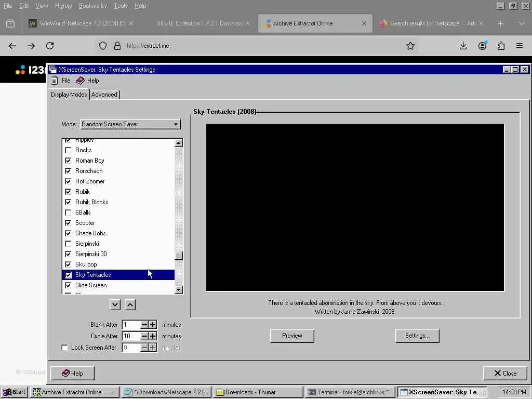Viewport: 532px width, 399px height.
Task: Toggle the Rocks checkbox
Action: (x=68, y=150)
